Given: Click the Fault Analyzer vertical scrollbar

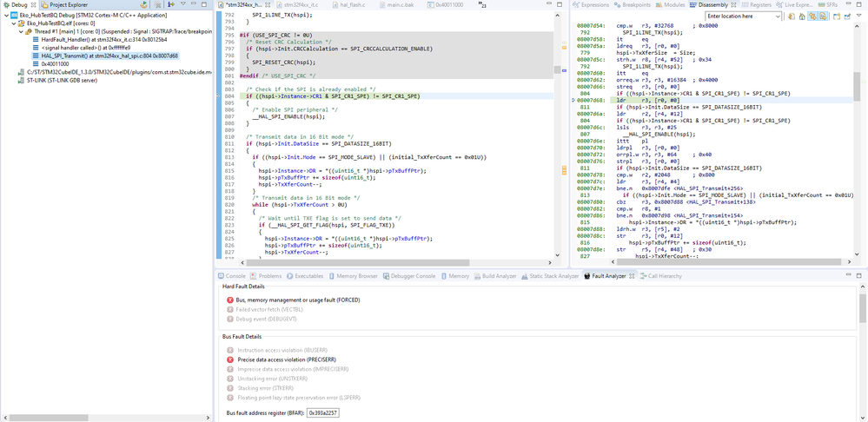Looking at the screenshot, I should pos(863,351).
